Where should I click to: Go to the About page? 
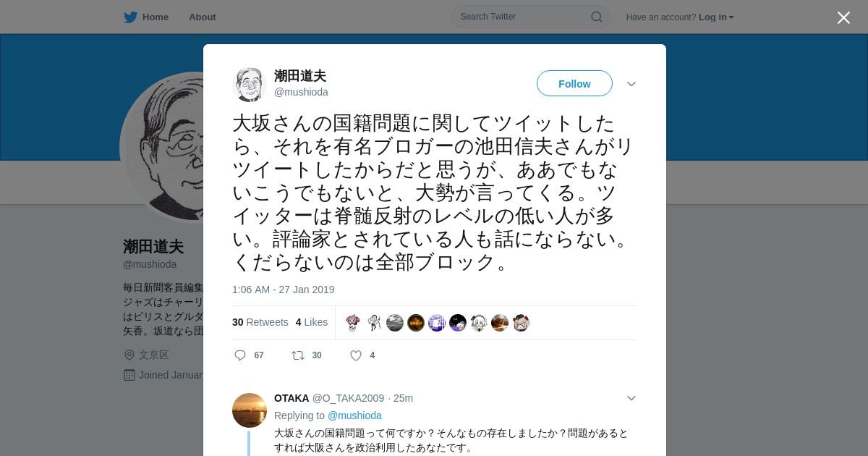tap(203, 17)
